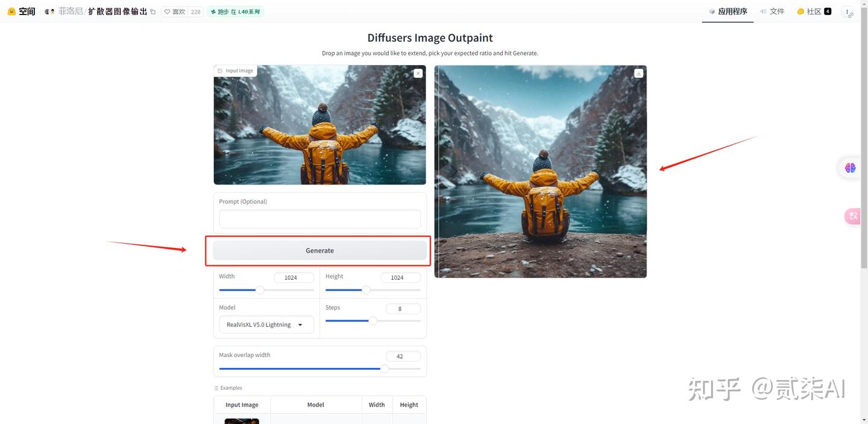The height and width of the screenshot is (424, 868).
Task: Click the input image preview
Action: [x=319, y=125]
